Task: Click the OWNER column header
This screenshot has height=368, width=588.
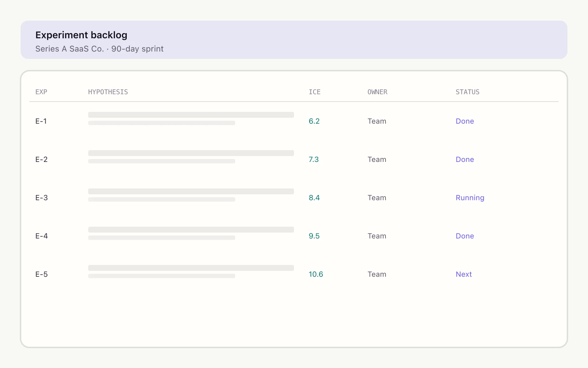Action: click(x=377, y=92)
